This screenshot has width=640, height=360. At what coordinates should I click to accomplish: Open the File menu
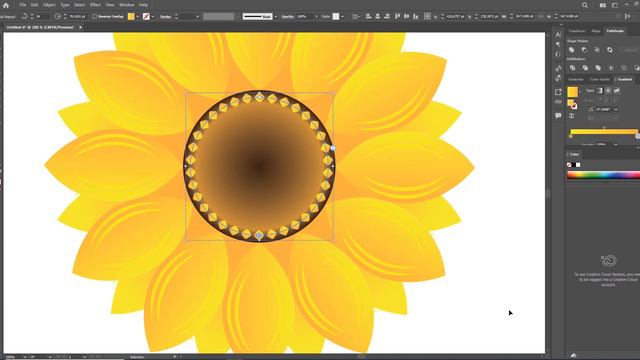click(x=22, y=5)
